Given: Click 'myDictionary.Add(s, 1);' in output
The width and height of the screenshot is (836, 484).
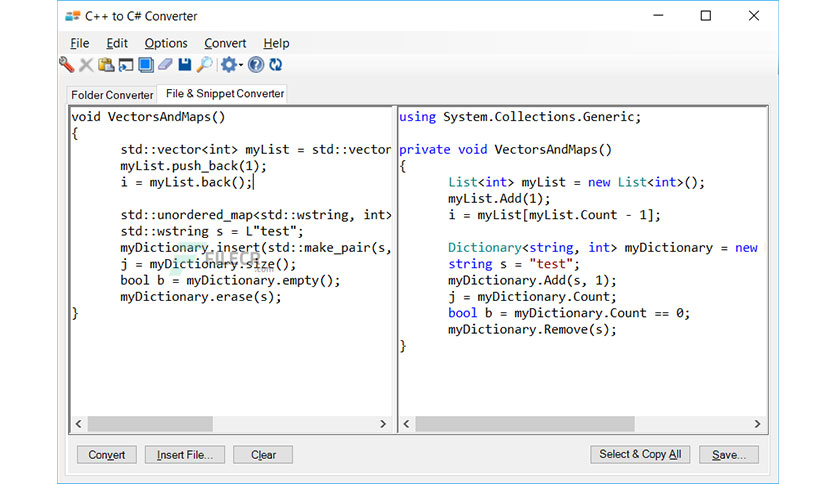Looking at the screenshot, I should [x=532, y=280].
